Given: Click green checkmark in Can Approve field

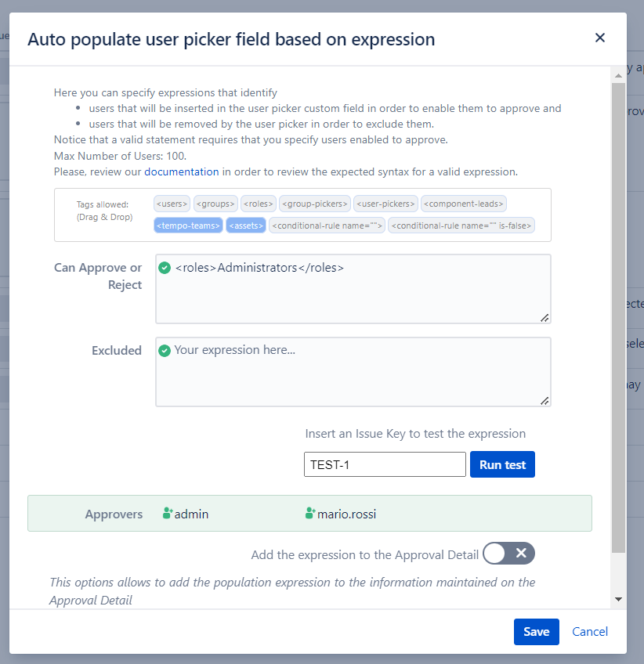Looking at the screenshot, I should click(165, 268).
